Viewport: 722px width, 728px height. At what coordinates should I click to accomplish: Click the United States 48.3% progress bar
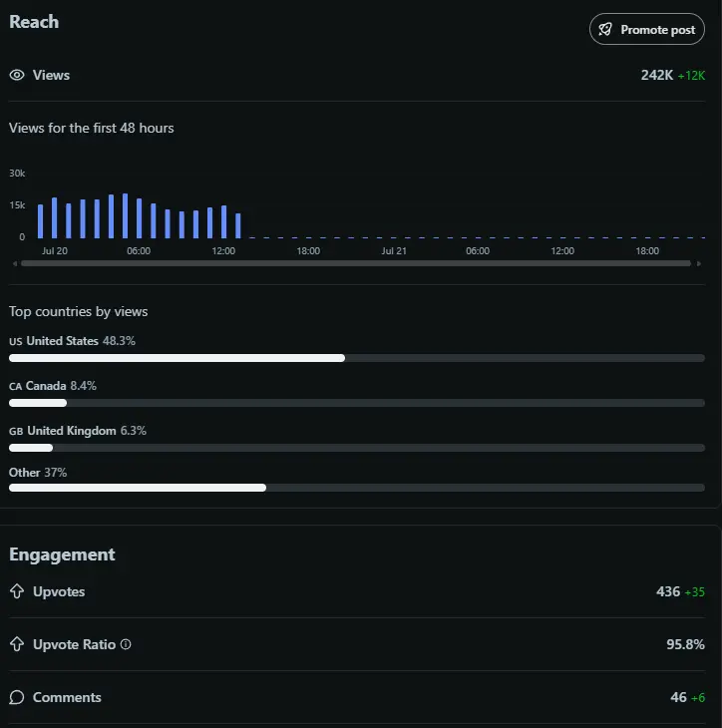point(357,358)
